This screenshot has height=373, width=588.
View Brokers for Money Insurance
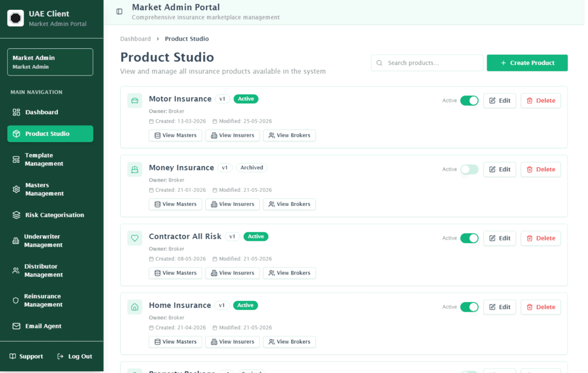click(x=290, y=204)
